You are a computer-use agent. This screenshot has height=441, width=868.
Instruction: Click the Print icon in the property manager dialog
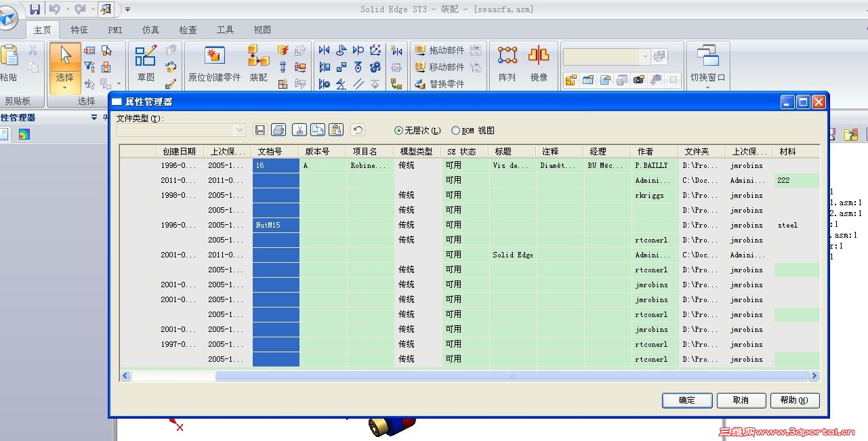click(x=278, y=130)
